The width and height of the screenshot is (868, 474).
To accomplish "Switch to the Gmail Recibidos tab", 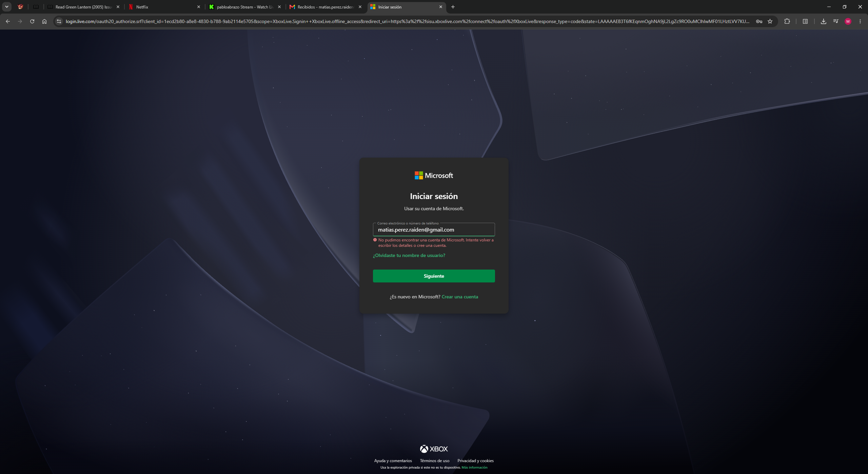I will [x=325, y=7].
